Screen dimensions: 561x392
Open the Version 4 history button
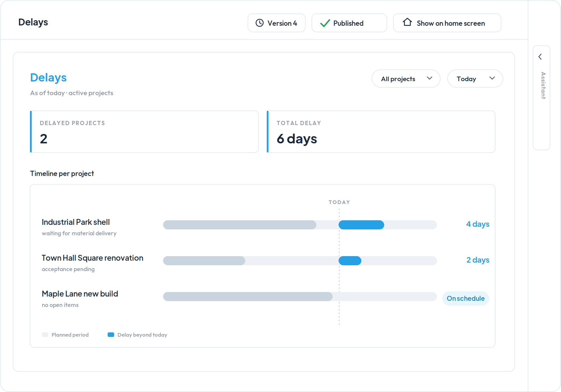pyautogui.click(x=277, y=23)
